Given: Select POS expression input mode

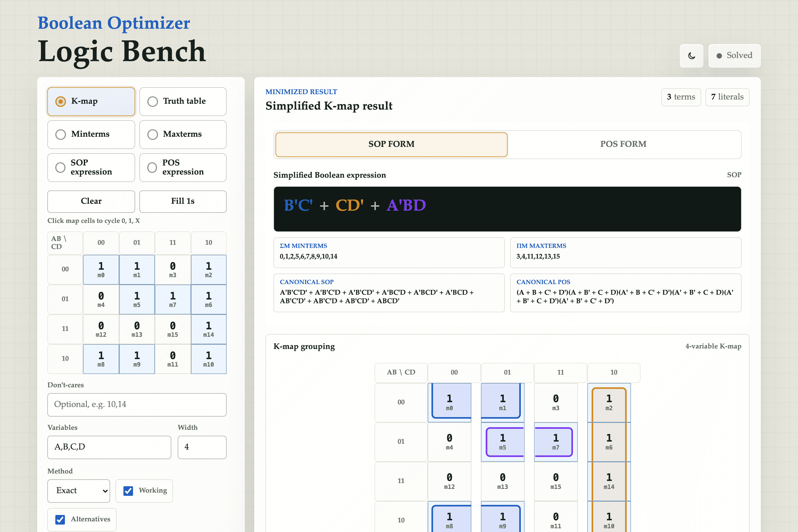Looking at the screenshot, I should [x=183, y=167].
